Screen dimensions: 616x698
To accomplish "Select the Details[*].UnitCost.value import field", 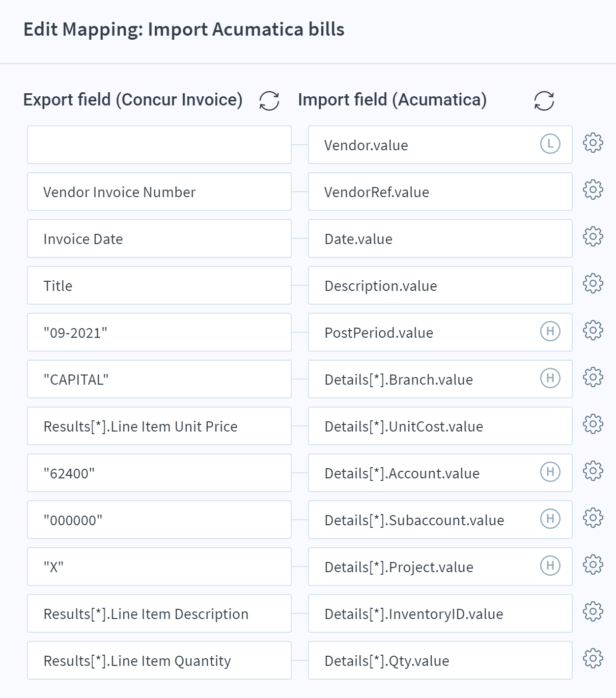I will point(440,426).
